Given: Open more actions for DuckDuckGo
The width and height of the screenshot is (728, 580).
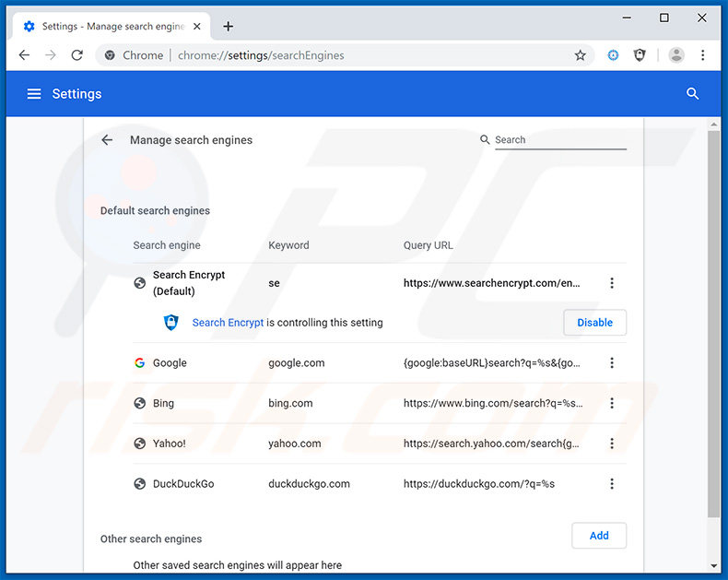Looking at the screenshot, I should pos(612,484).
